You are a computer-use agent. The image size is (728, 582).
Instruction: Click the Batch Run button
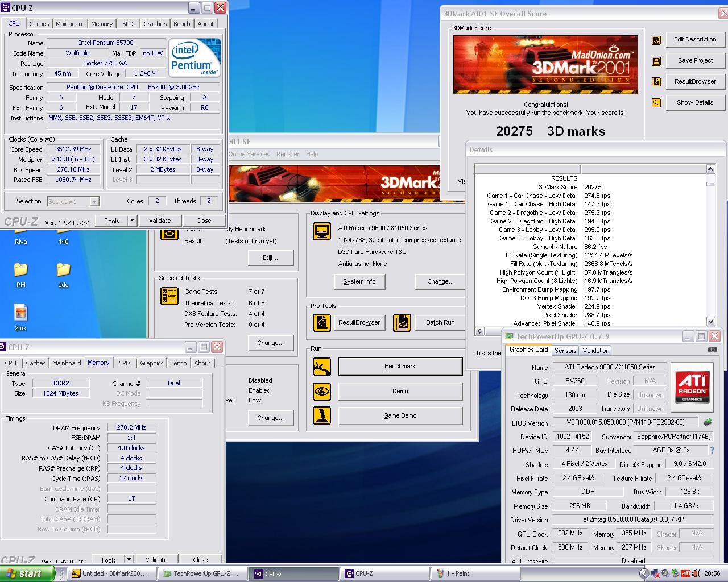click(440, 322)
